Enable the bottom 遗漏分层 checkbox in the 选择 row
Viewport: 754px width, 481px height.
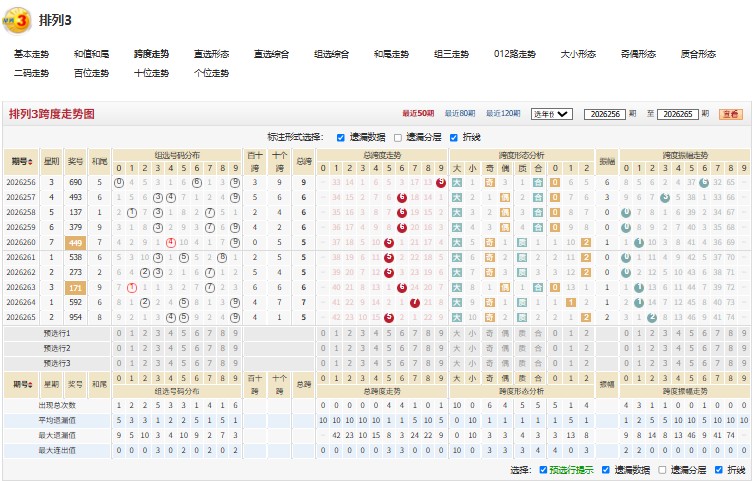click(x=662, y=470)
